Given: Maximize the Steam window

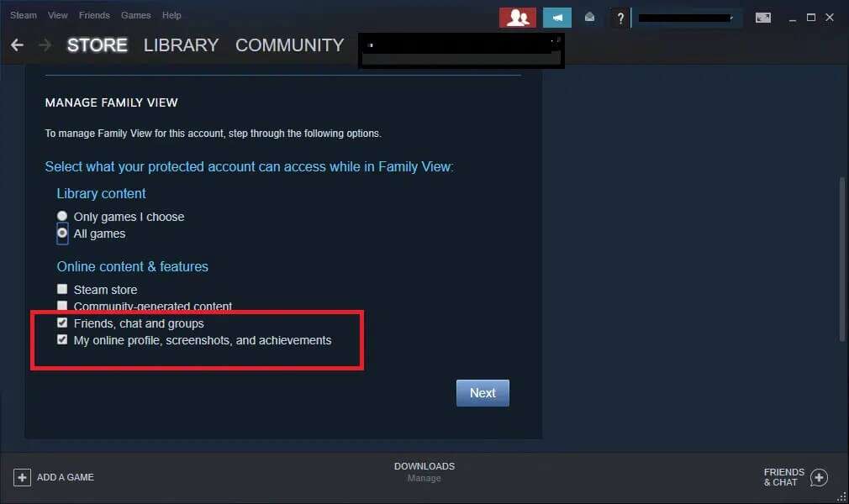Looking at the screenshot, I should pos(811,18).
